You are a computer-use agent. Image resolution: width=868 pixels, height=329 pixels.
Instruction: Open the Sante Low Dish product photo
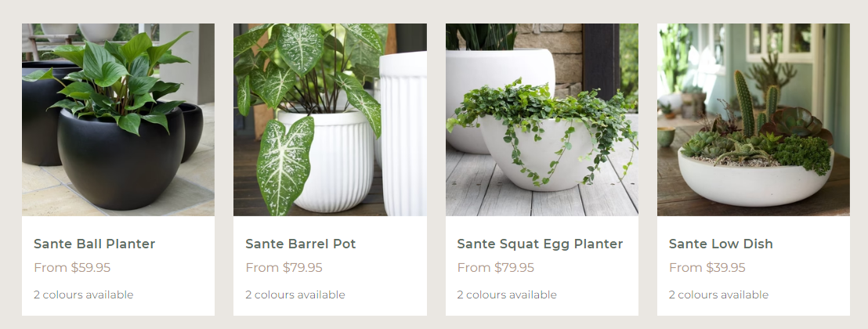754,120
